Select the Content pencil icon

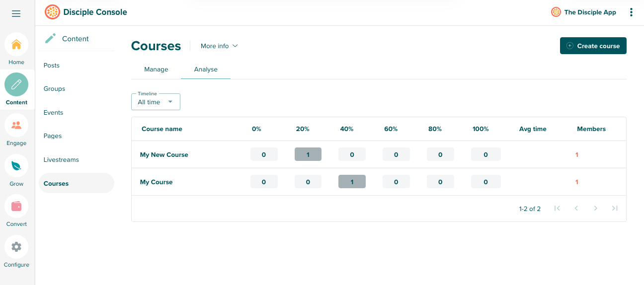[x=16, y=84]
